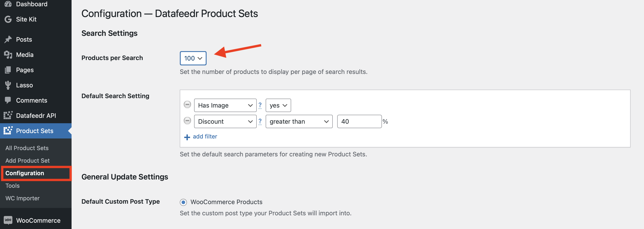The image size is (644, 229).
Task: Open Pages menu item
Action: click(x=36, y=70)
